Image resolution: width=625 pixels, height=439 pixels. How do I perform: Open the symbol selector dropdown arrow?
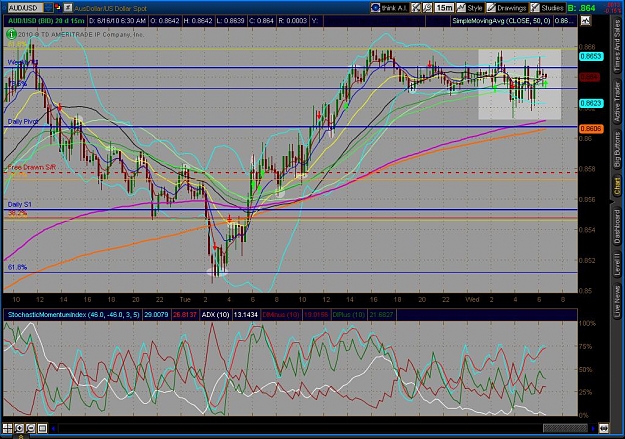tap(48, 8)
